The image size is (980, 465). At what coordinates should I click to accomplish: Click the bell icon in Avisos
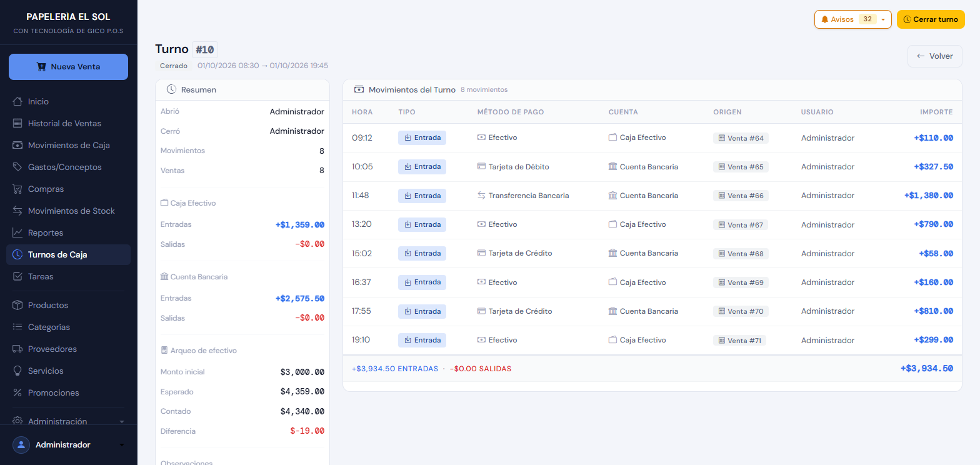pos(825,19)
